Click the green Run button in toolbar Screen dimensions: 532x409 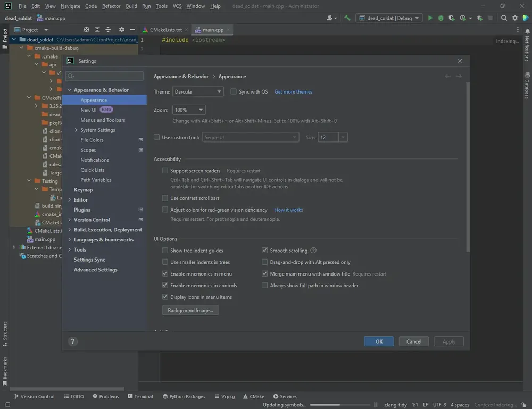(x=430, y=18)
